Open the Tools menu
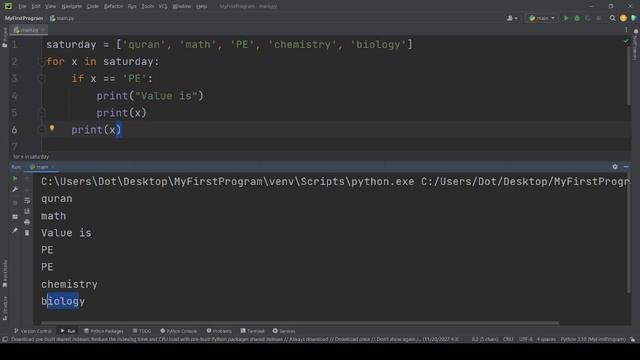Viewport: 640px width, 360px height. coord(147,6)
